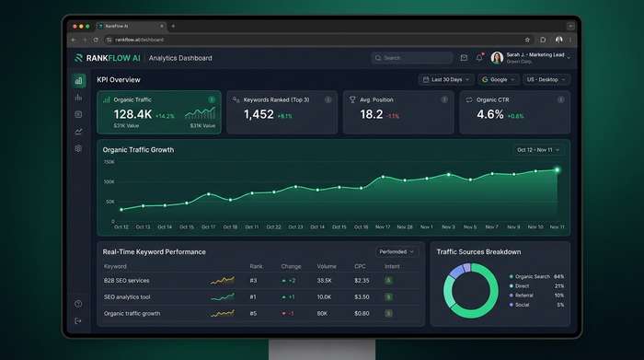Click the Organic CTR info icon

[560, 99]
